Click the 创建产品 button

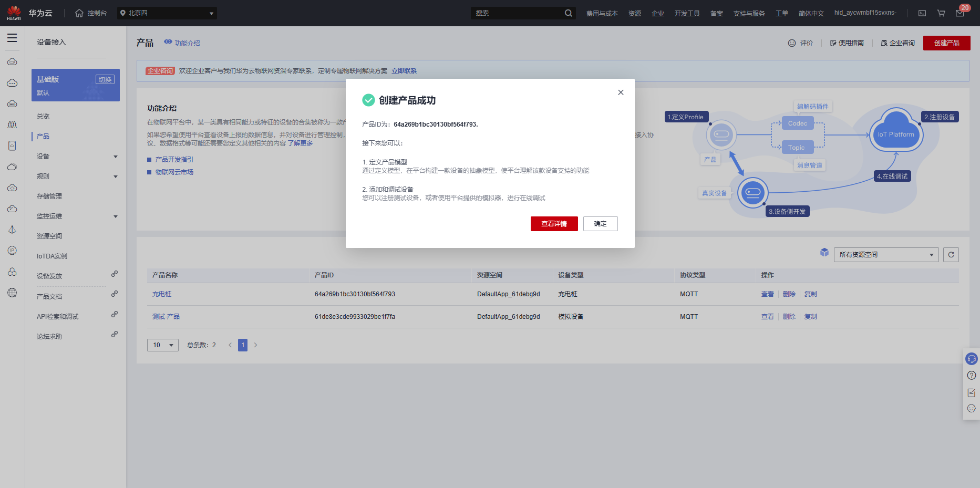(x=947, y=43)
